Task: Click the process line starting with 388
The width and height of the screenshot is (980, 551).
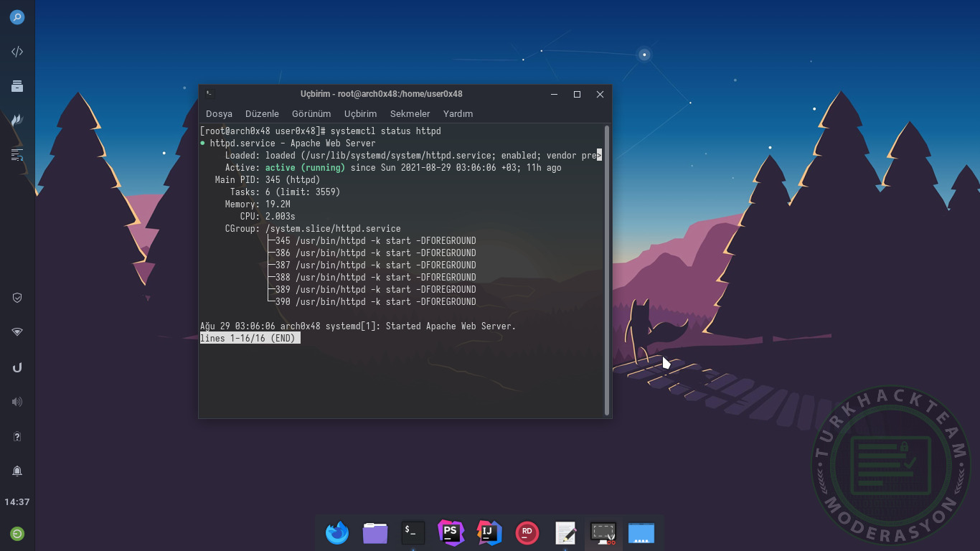Action: click(x=375, y=278)
